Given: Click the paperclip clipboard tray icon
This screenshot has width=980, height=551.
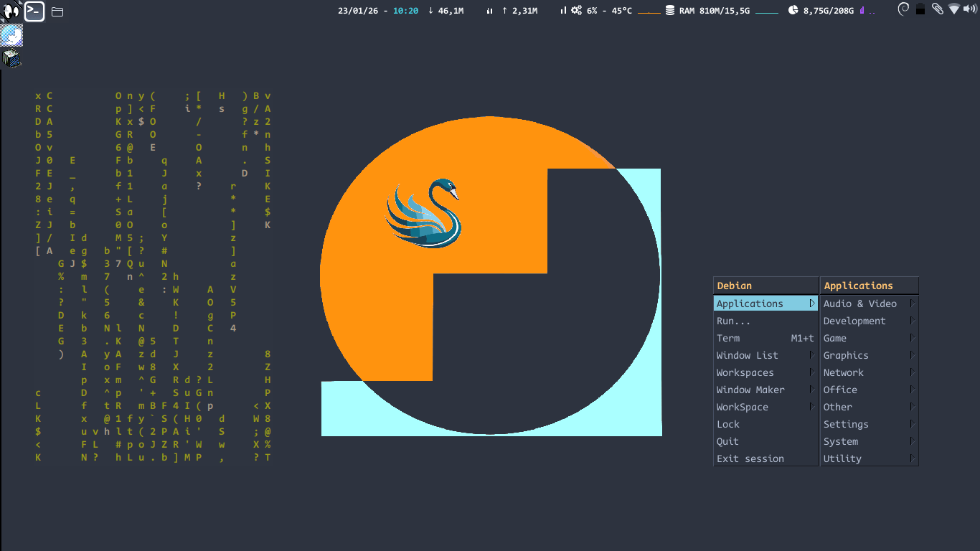Looking at the screenshot, I should (937, 9).
